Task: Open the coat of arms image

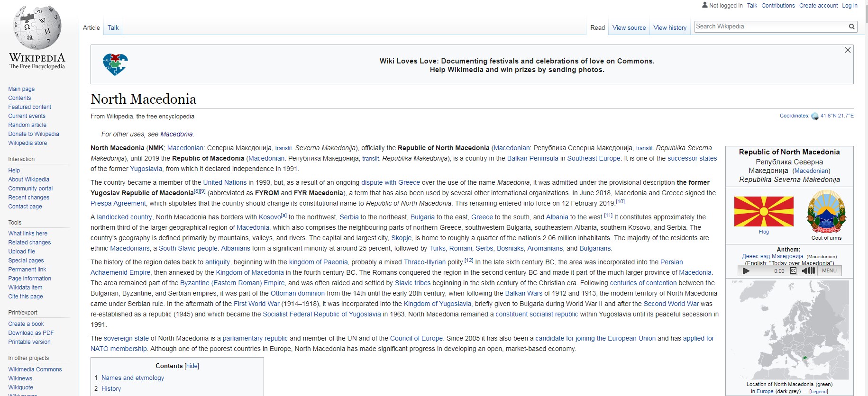Action: click(x=826, y=211)
